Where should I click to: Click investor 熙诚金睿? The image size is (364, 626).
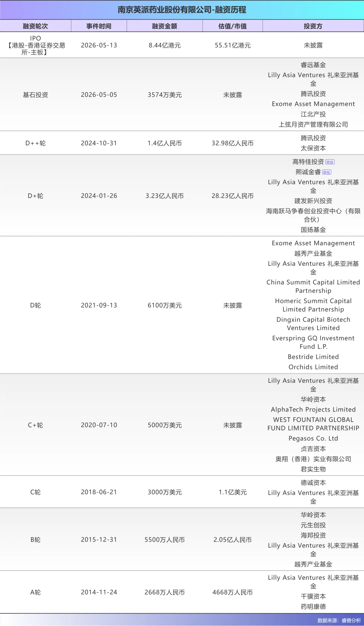(x=308, y=172)
